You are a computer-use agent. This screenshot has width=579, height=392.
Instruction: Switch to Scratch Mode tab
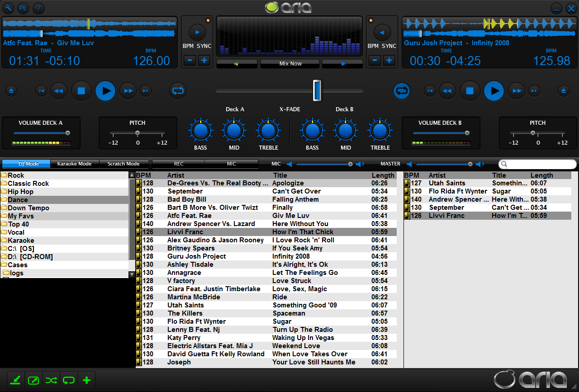[123, 164]
